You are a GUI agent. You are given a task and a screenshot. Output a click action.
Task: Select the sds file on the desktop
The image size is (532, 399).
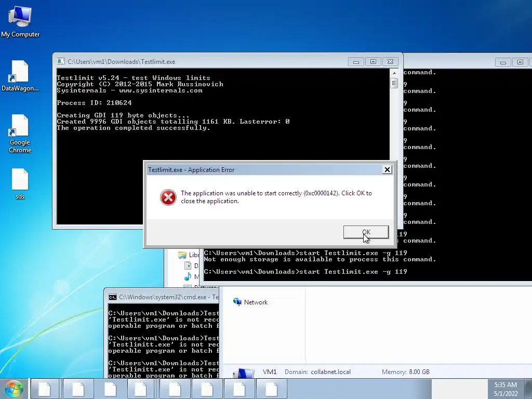[x=20, y=183]
